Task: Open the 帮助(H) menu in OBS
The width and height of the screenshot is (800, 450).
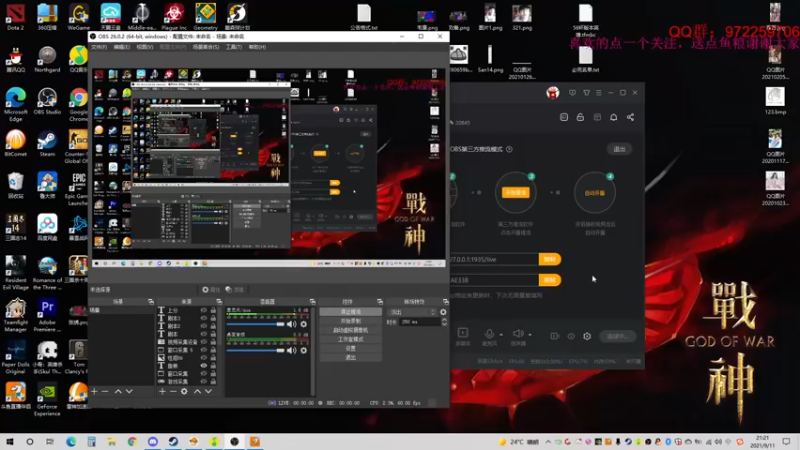Action: (x=257, y=47)
